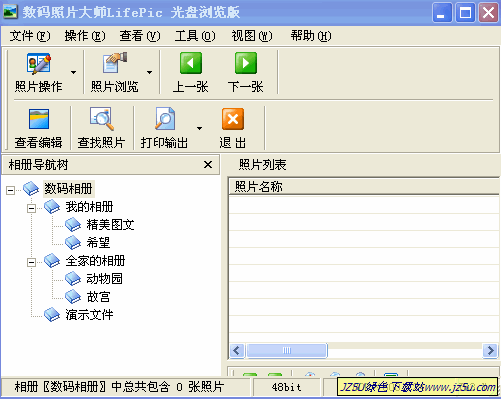
Task: Close the LifePic window
Action: coord(488,13)
